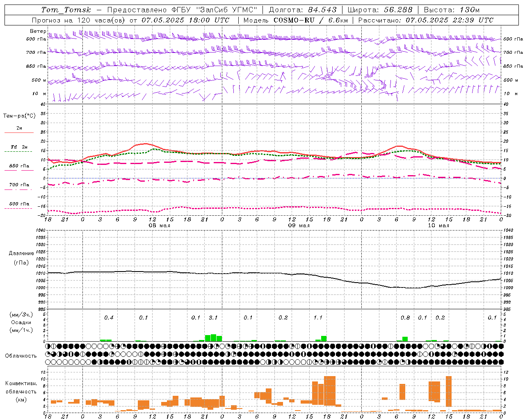
Task: Click the Тем-ра(°C) panel label
Action: (x=19, y=116)
